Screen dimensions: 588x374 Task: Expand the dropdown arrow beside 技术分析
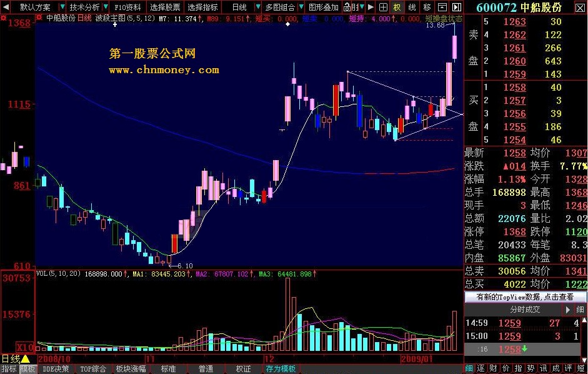point(106,7)
